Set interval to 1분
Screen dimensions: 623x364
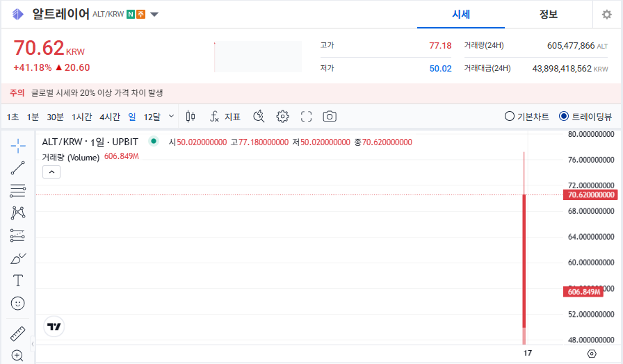[x=33, y=117]
